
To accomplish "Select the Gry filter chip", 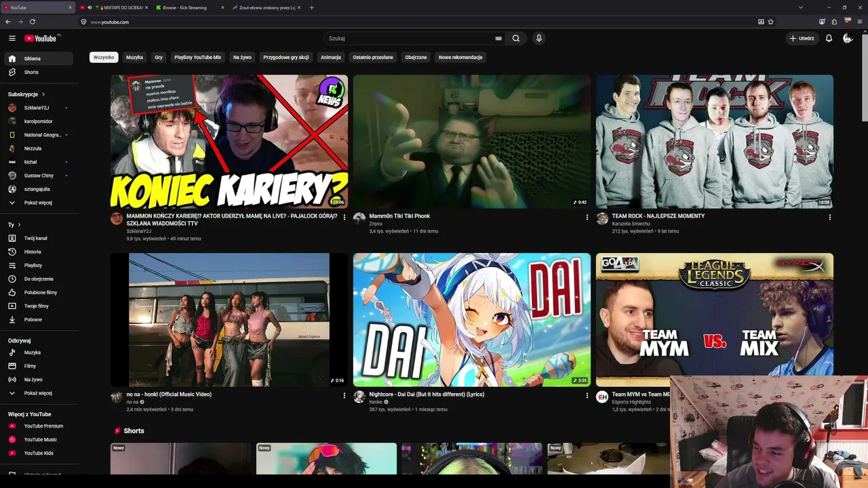I will [x=159, y=58].
